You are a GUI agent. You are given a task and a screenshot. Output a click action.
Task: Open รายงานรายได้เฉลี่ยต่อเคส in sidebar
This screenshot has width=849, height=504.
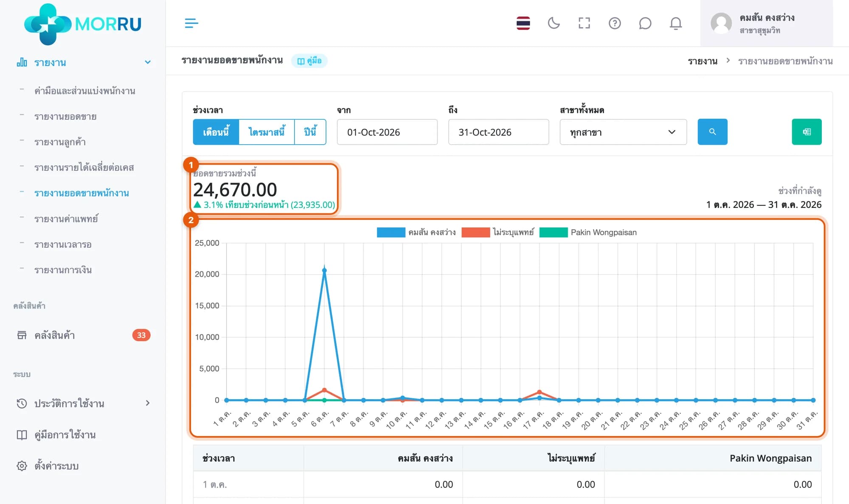[84, 167]
